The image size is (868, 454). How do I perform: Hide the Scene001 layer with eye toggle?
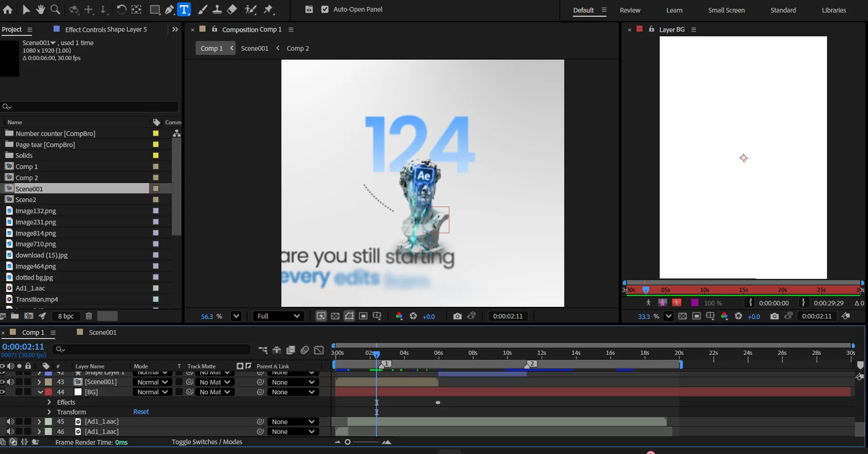pos(3,382)
